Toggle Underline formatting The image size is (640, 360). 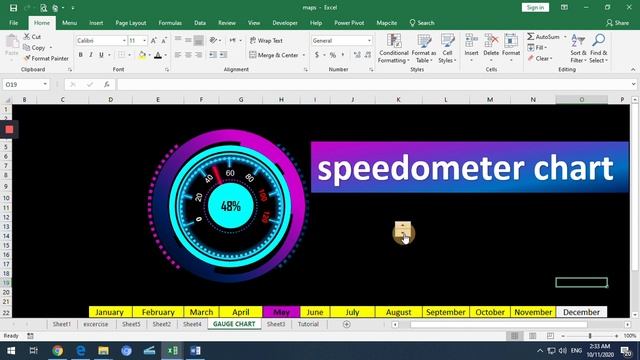tap(101, 55)
